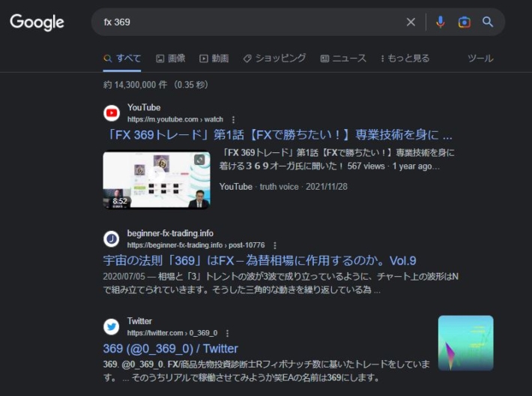532x396 pixels.
Task: Click the Twitter bird favicon
Action: click(x=112, y=327)
